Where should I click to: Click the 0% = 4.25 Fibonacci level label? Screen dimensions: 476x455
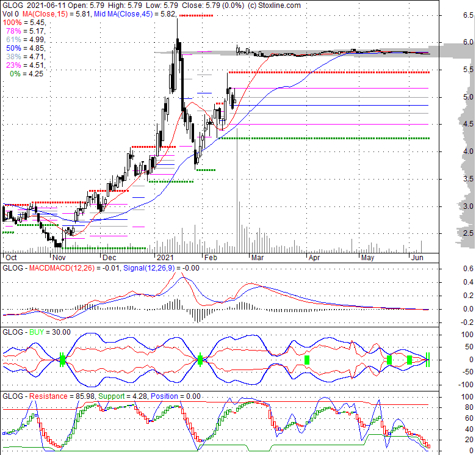(27, 74)
